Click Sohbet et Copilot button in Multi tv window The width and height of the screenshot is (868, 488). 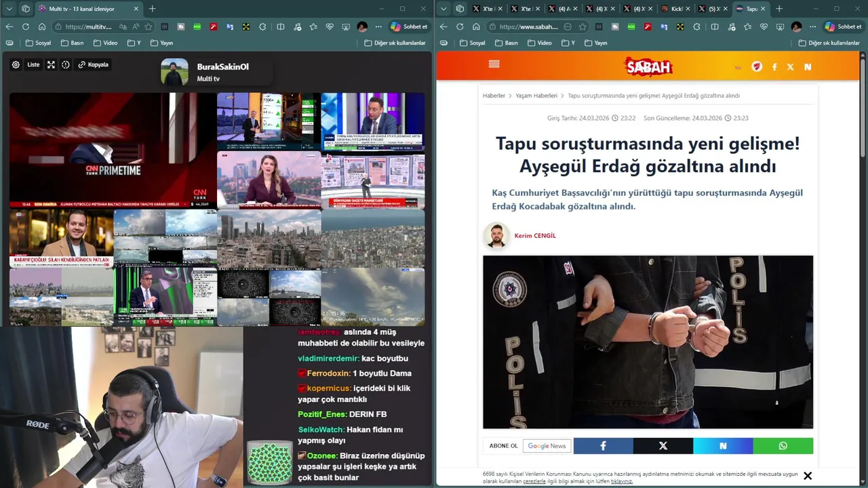[409, 26]
